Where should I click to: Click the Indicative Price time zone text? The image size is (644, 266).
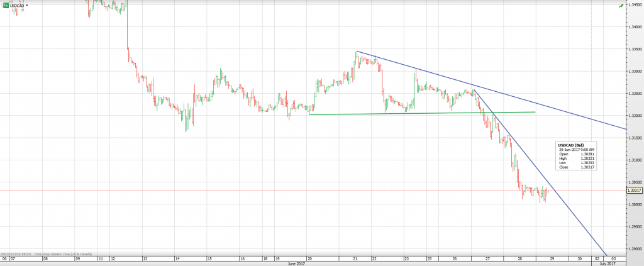46,253
